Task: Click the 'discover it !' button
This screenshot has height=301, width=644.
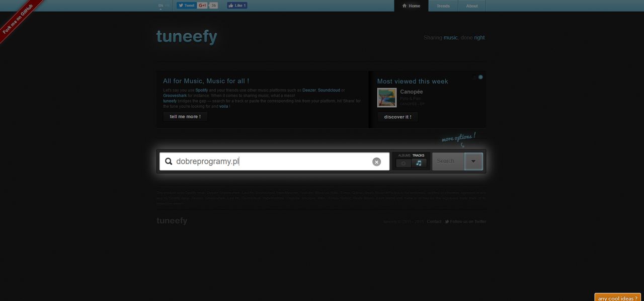Action: (397, 117)
